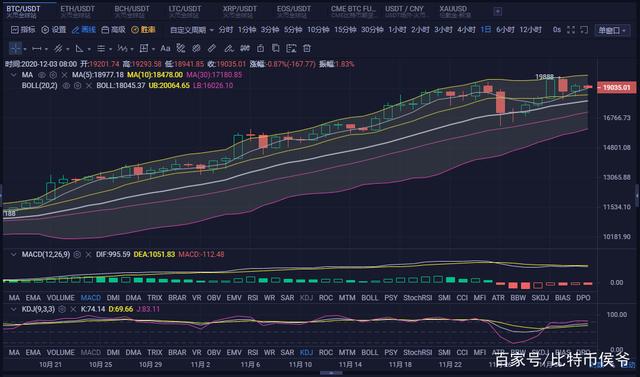The image size is (640, 377).
Task: Click the 19035.01 current price label
Action: pos(616,87)
